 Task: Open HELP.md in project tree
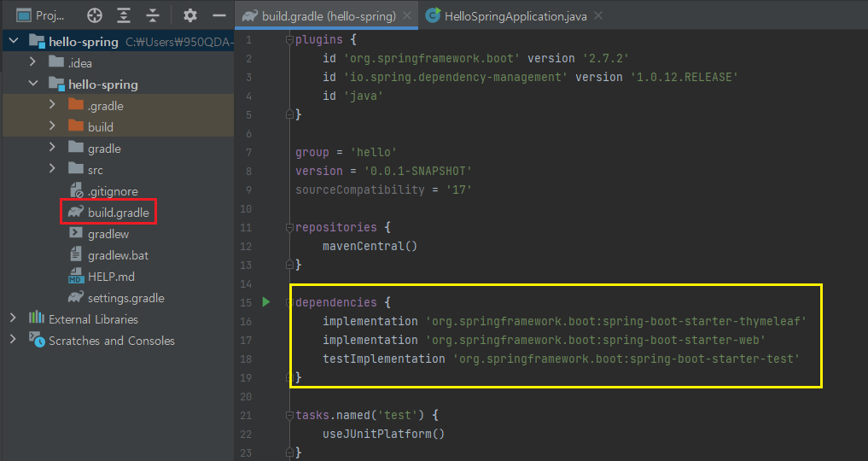click(x=111, y=277)
